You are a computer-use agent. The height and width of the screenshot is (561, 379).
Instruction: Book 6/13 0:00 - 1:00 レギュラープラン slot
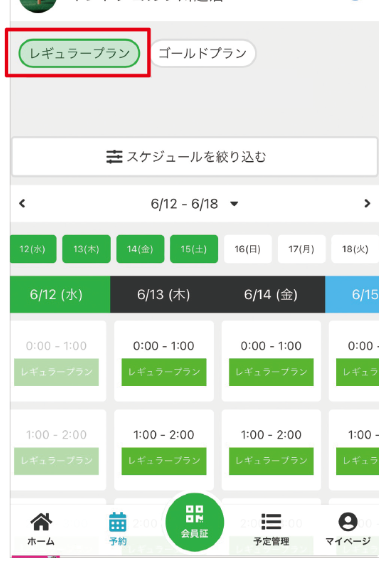pos(164,372)
